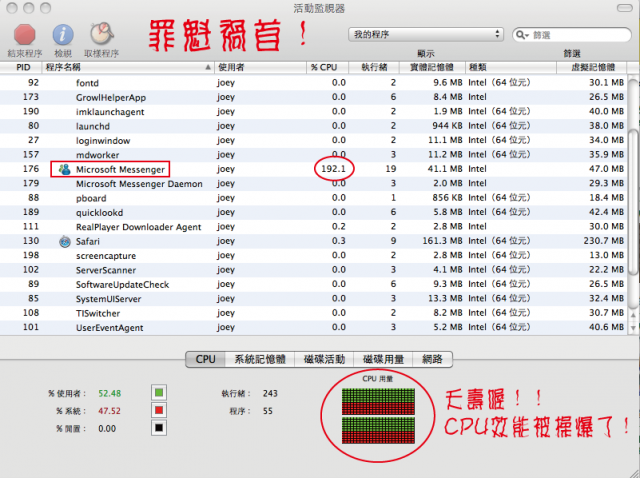
Task: Select the mdworker process row
Action: [x=313, y=155]
